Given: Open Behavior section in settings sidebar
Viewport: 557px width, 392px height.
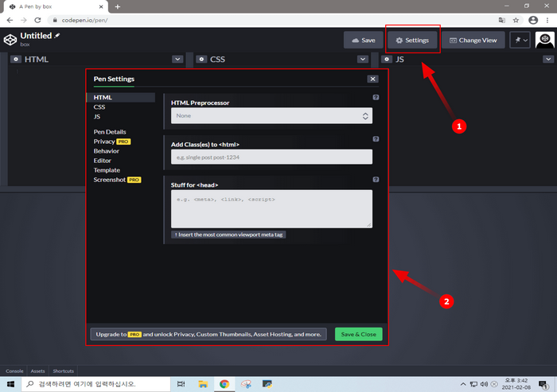Looking at the screenshot, I should point(107,150).
